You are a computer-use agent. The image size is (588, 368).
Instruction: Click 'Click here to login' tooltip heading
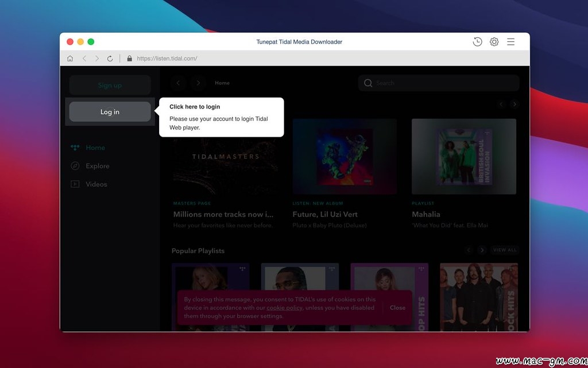tap(195, 107)
